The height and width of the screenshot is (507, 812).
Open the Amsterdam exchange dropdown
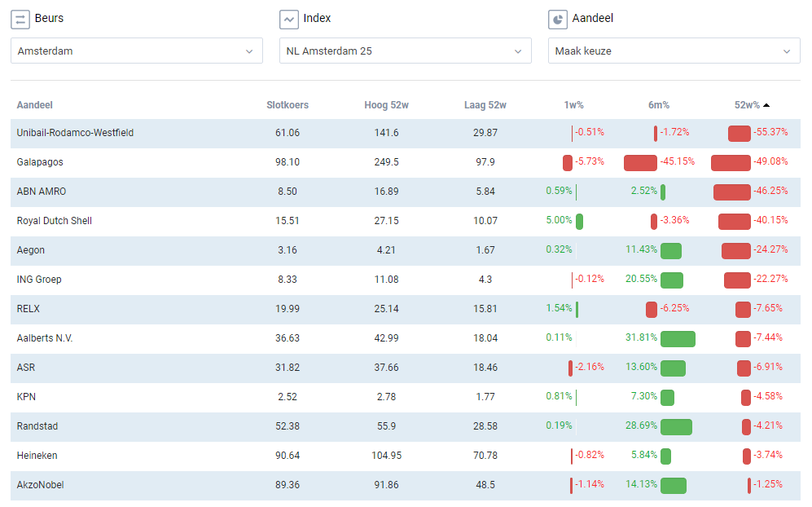pyautogui.click(x=137, y=51)
